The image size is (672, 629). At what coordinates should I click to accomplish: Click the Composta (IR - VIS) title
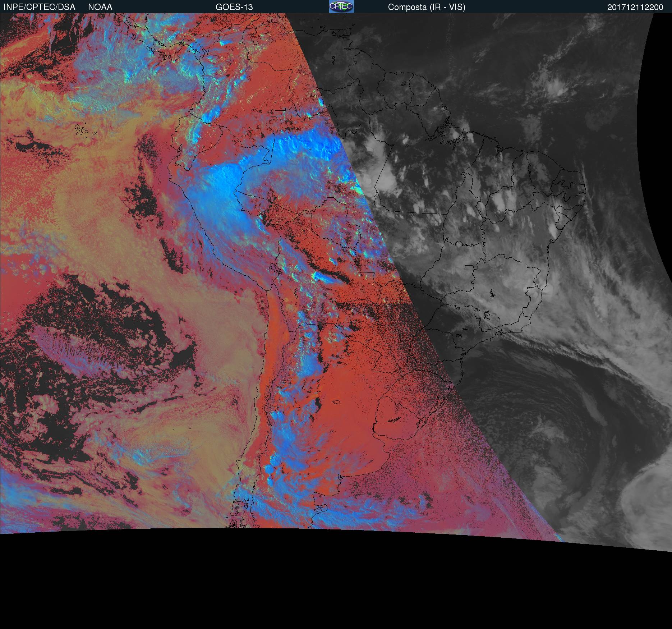427,8
